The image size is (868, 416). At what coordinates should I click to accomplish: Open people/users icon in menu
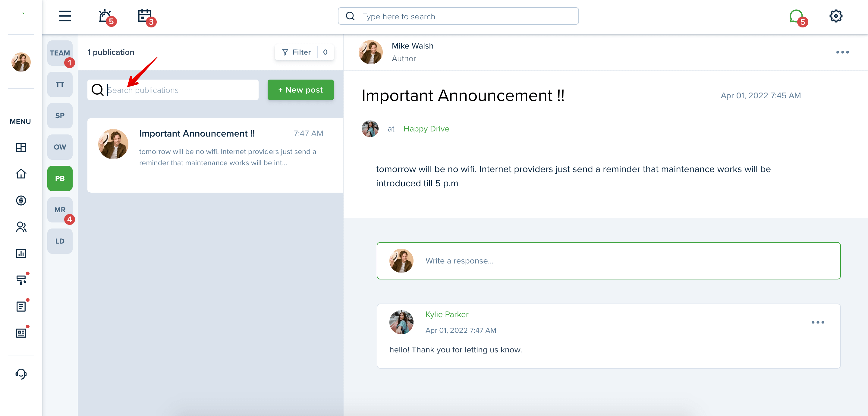tap(21, 227)
